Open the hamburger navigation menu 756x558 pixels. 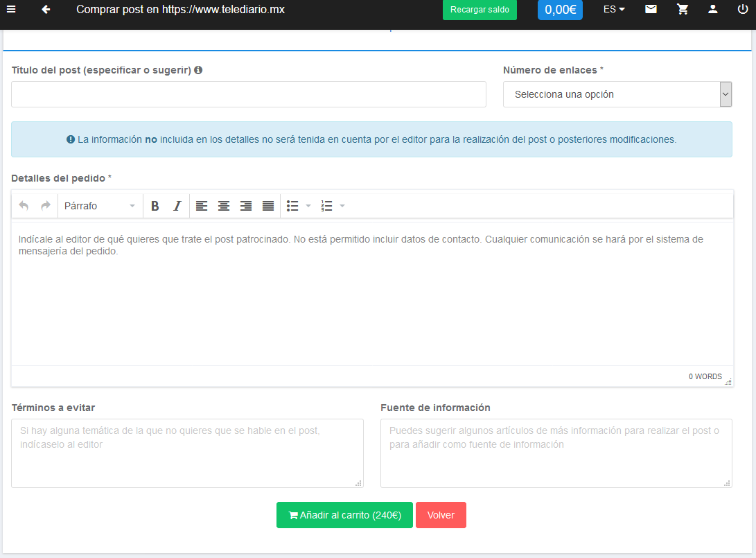(x=10, y=10)
